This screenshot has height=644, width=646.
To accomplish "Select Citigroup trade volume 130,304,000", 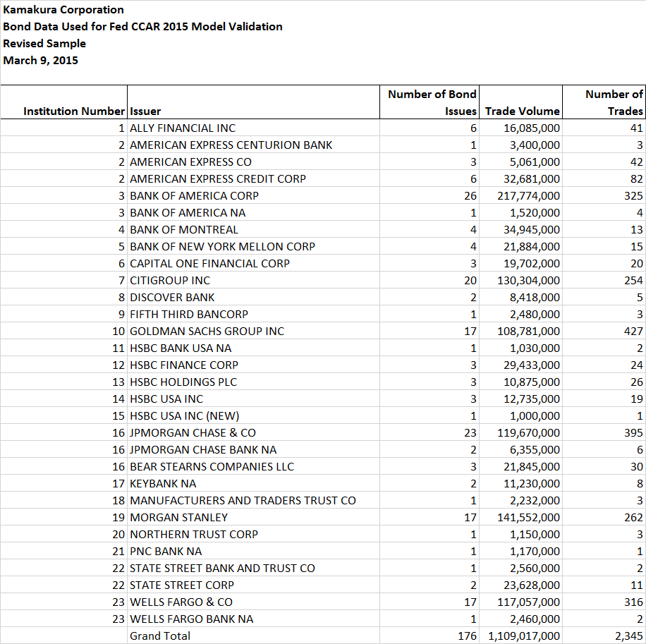I will (x=520, y=280).
